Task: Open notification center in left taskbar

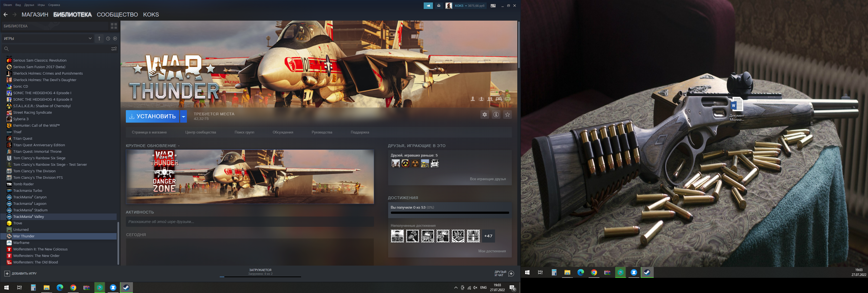Action: click(512, 288)
